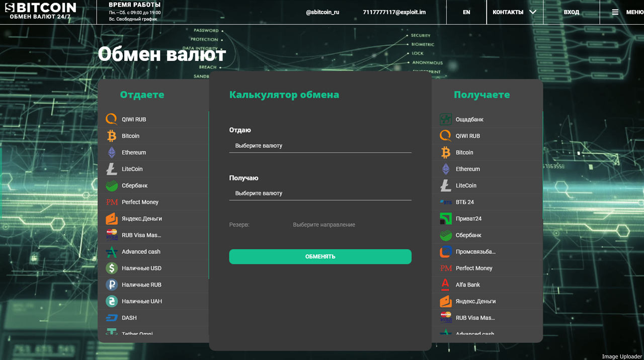
Task: Click the green Обменять button
Action: click(x=320, y=256)
